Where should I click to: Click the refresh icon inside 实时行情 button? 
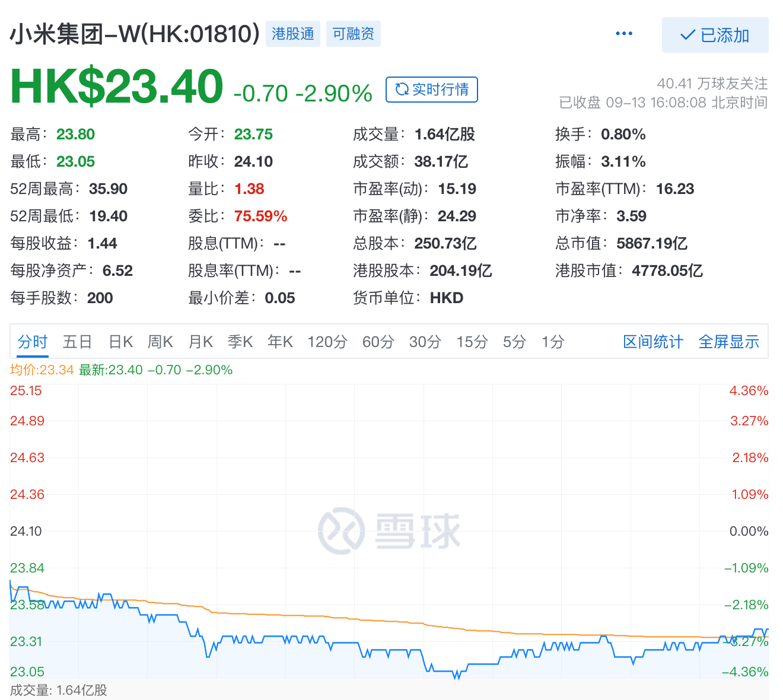[x=402, y=90]
